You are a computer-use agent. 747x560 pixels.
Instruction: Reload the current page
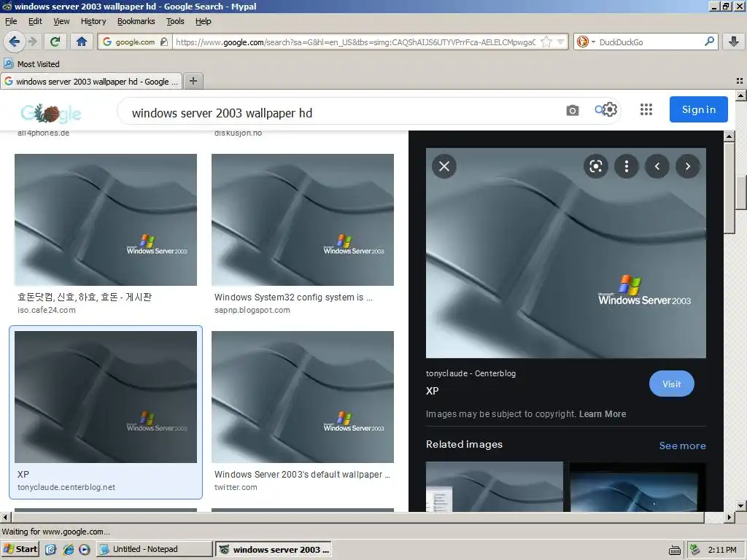[x=55, y=42]
